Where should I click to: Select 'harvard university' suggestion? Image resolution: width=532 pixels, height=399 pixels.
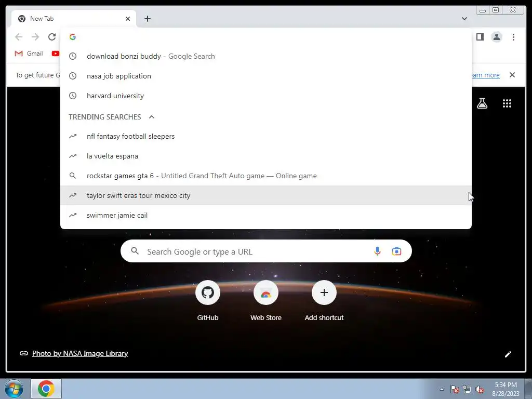(x=266, y=96)
